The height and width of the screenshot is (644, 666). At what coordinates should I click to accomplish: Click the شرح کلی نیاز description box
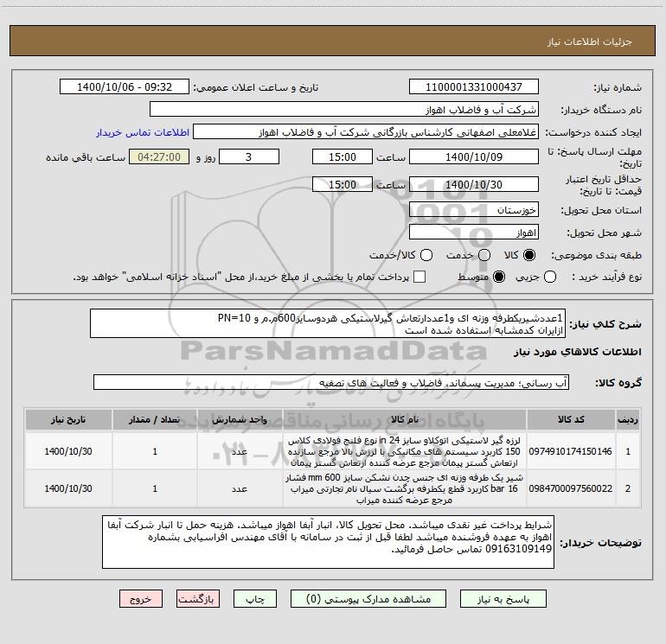point(328,323)
